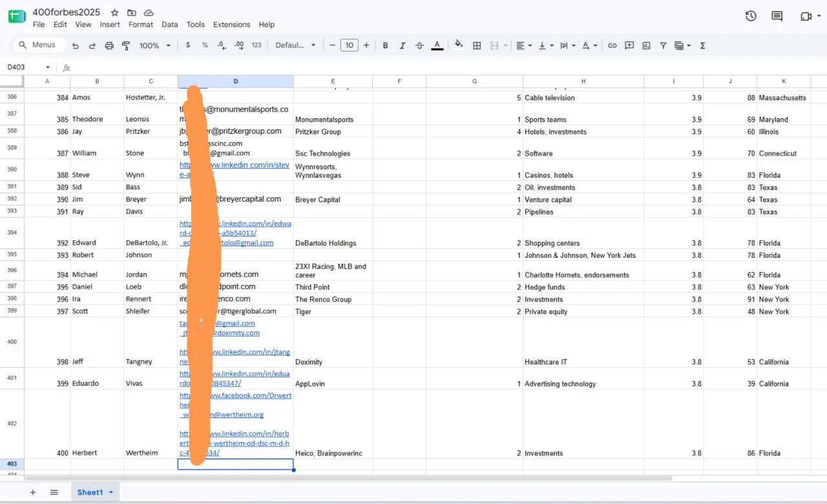Open the Format menu
The height and width of the screenshot is (504, 827).
click(x=141, y=25)
